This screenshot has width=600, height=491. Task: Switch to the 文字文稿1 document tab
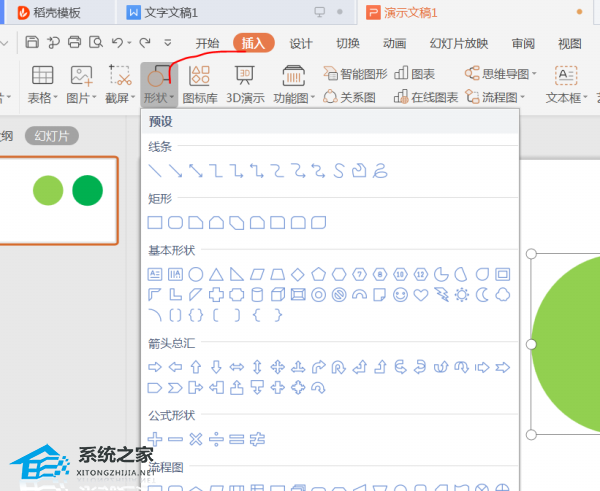[x=236, y=12]
